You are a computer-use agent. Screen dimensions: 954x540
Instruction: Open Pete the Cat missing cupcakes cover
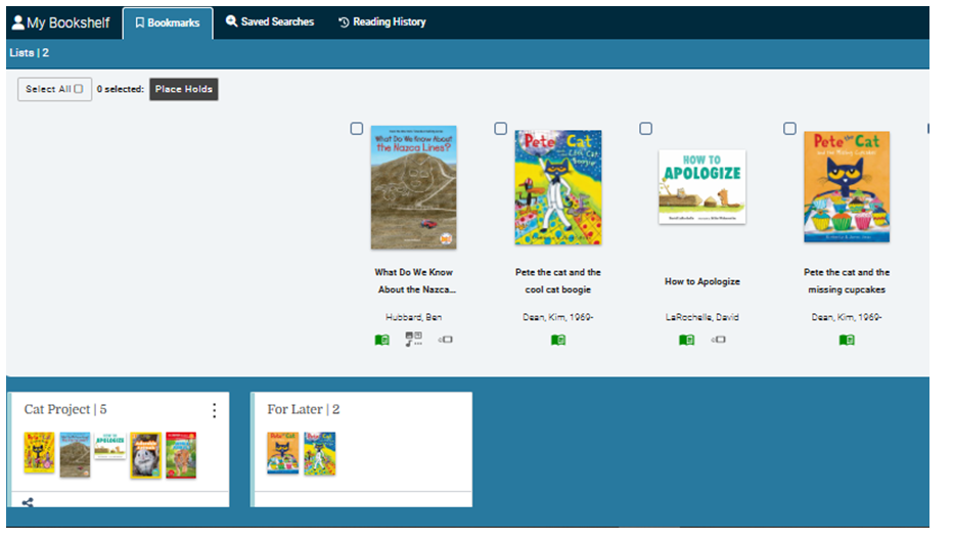[846, 187]
